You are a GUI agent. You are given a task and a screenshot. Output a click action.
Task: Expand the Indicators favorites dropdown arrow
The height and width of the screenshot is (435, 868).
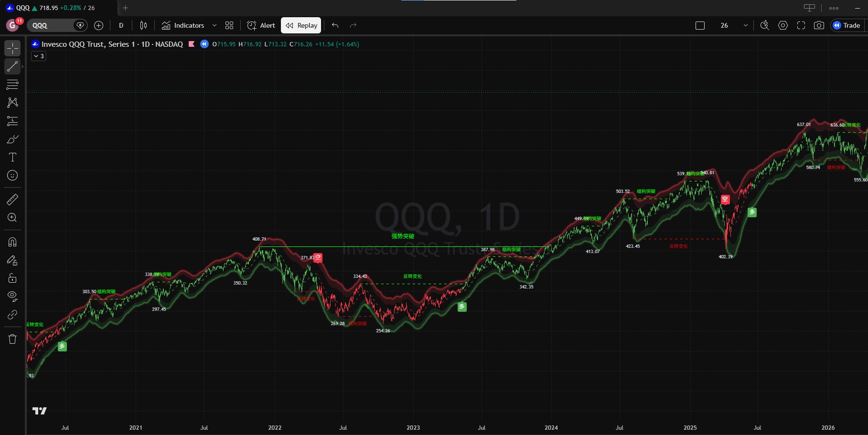click(214, 25)
